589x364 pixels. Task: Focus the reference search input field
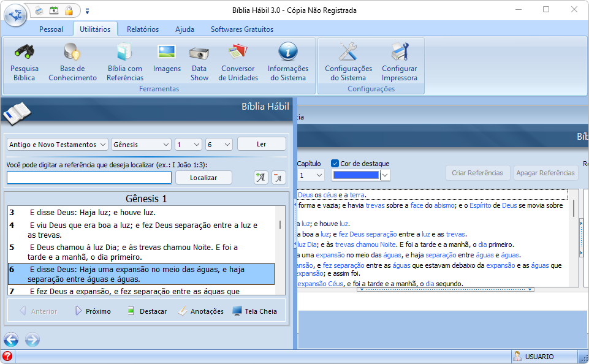coord(89,178)
